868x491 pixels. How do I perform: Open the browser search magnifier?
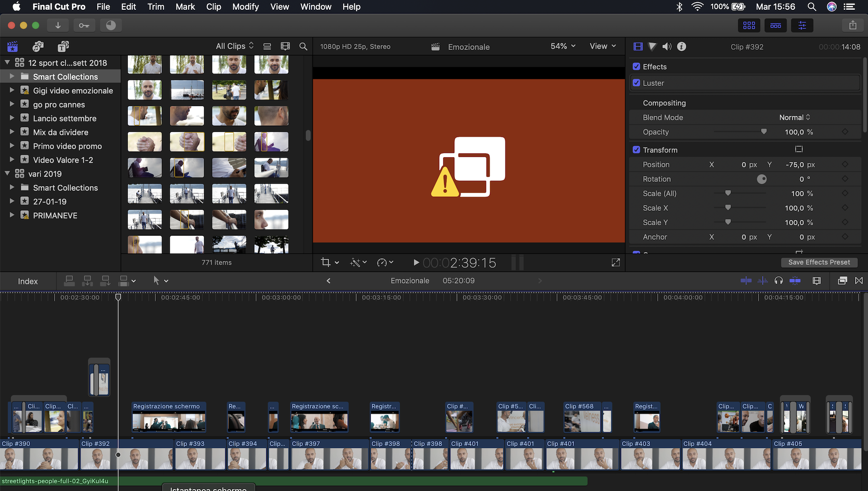[x=303, y=46]
